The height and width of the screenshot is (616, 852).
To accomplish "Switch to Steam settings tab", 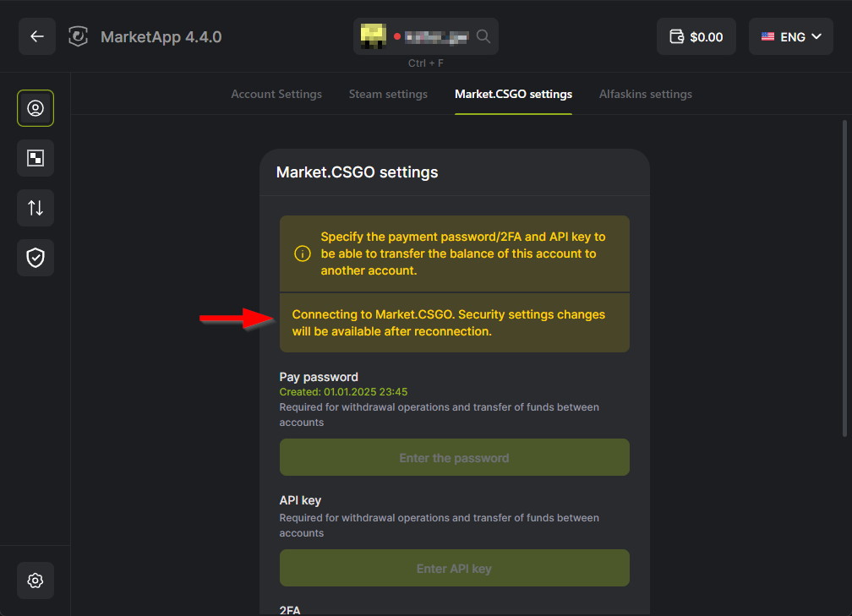I will (x=388, y=94).
